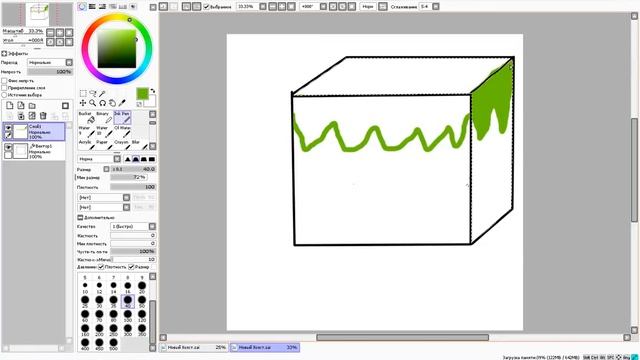Select the rectangular selection tool
The height and width of the screenshot is (360, 640).
click(x=83, y=93)
